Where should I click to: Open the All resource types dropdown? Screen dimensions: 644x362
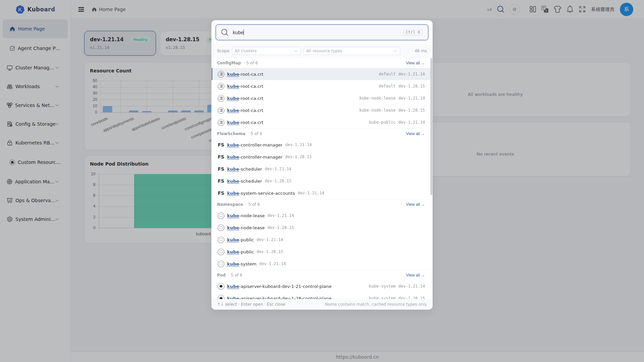[352, 51]
